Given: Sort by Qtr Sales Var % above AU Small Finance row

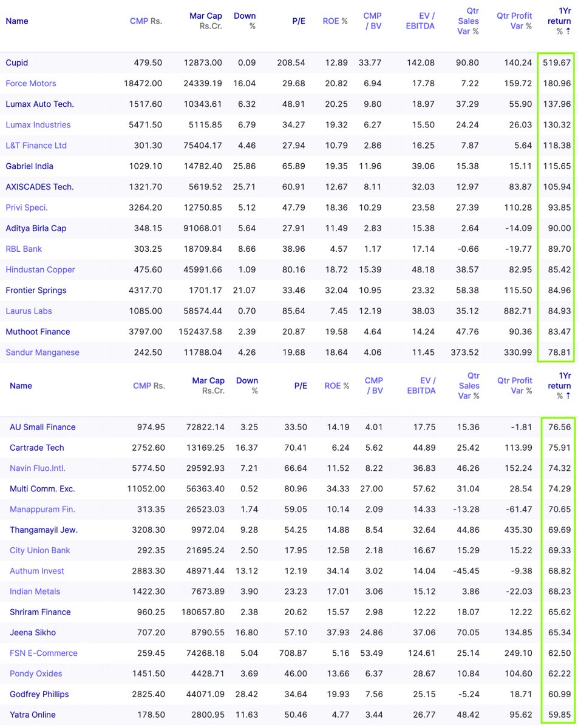Looking at the screenshot, I should pos(469,386).
